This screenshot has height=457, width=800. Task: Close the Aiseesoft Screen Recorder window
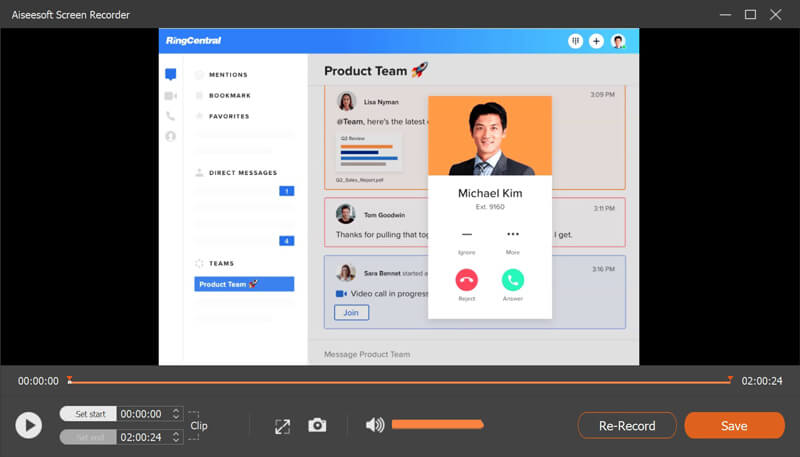[776, 15]
